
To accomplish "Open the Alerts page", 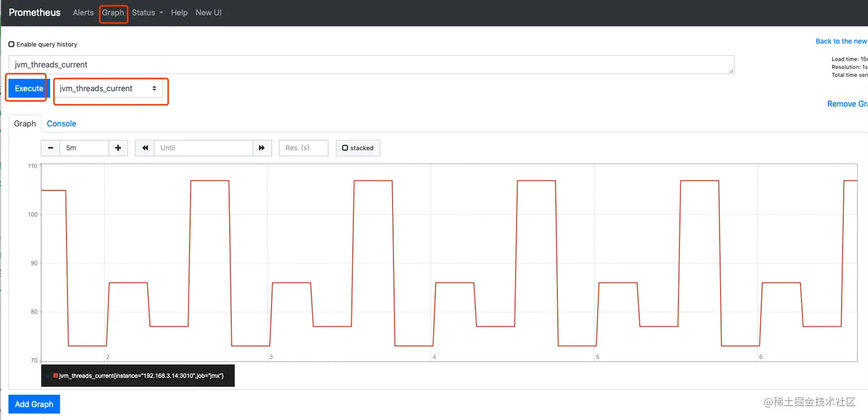I will click(83, 13).
